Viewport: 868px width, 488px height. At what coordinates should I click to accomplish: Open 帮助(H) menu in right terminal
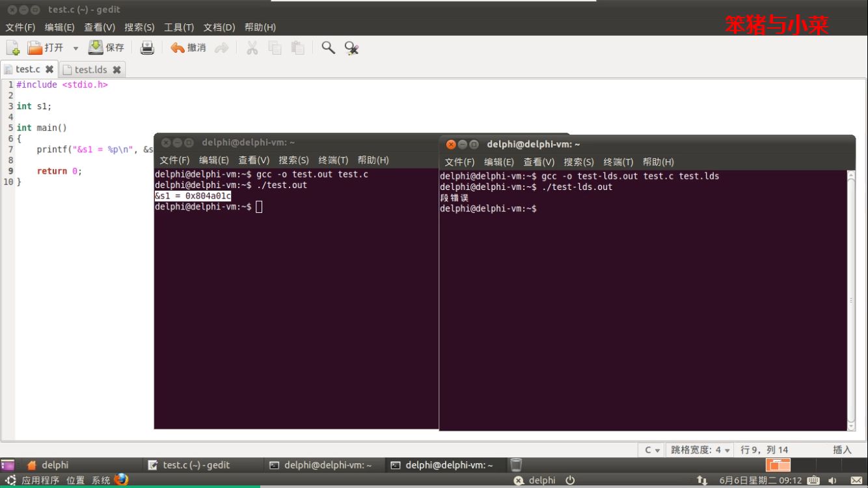(x=658, y=162)
